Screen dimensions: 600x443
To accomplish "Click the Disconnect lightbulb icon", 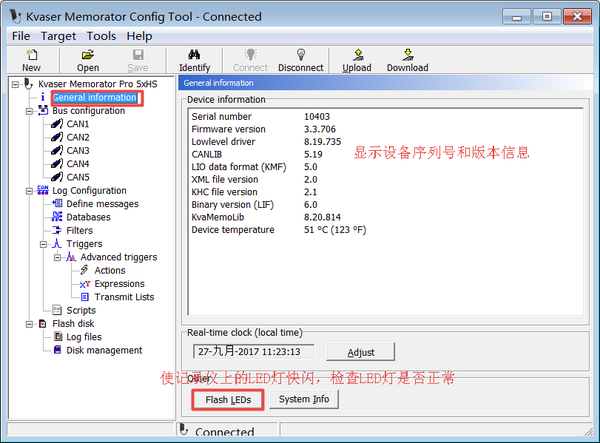I will 301,55.
